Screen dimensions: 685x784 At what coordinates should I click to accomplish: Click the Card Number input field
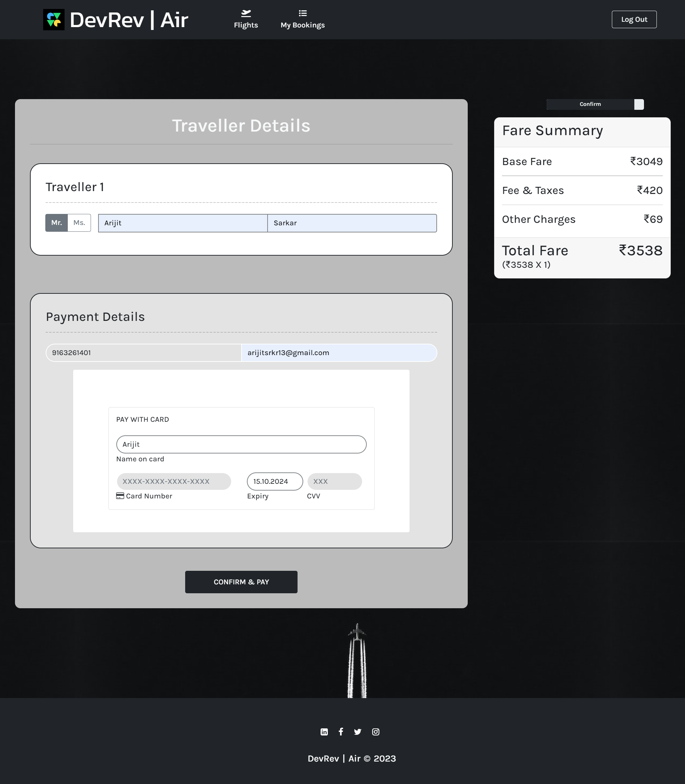pyautogui.click(x=174, y=481)
